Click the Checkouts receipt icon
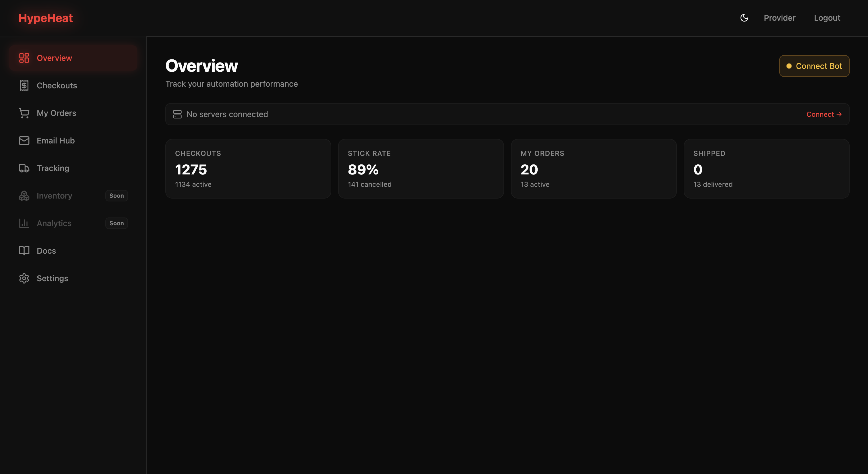 tap(24, 86)
